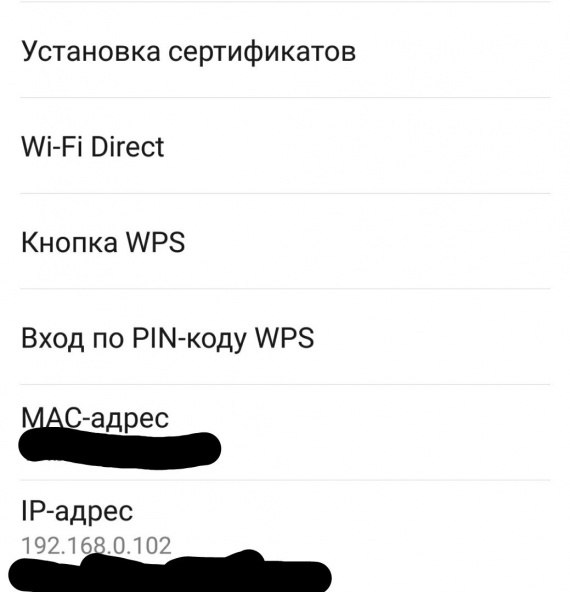
Task: Tap blank area right of MAC-адрес
Action: (393, 433)
